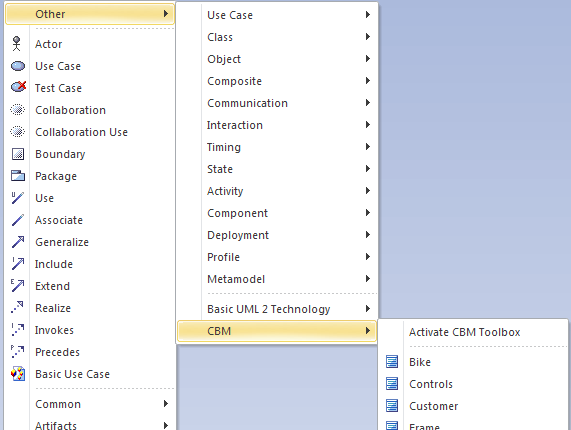The height and width of the screenshot is (430, 571).
Task: Click the Bike element icon in CBM submenu
Action: point(392,362)
